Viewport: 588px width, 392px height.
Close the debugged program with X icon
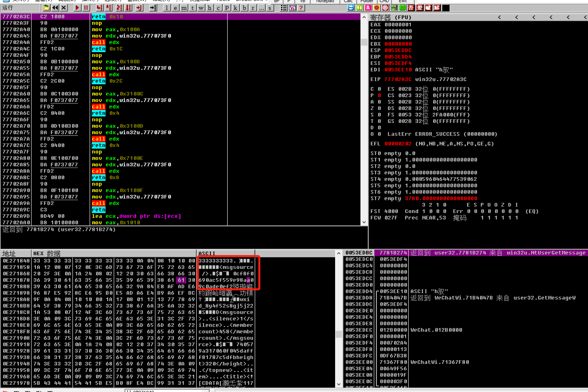coord(64,8)
